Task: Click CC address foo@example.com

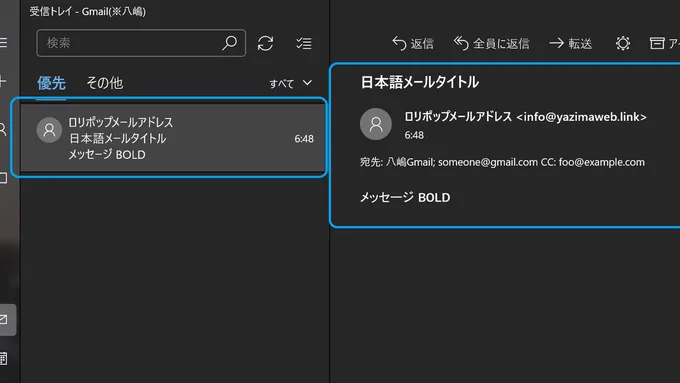Action: click(x=602, y=162)
